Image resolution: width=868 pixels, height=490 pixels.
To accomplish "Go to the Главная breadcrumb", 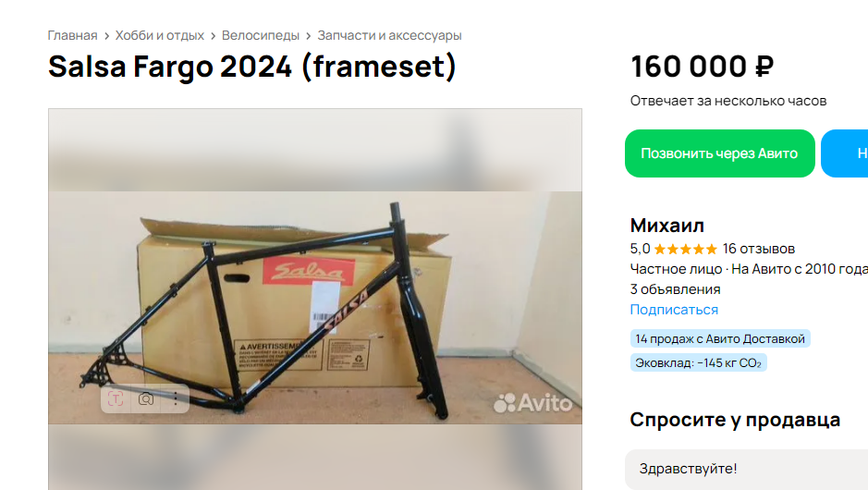I will (x=72, y=35).
